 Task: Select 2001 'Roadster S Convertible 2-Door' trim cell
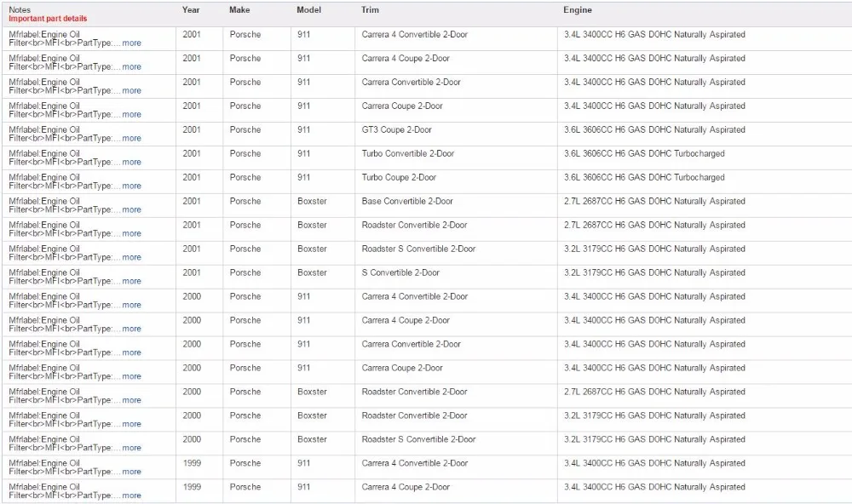pyautogui.click(x=418, y=249)
